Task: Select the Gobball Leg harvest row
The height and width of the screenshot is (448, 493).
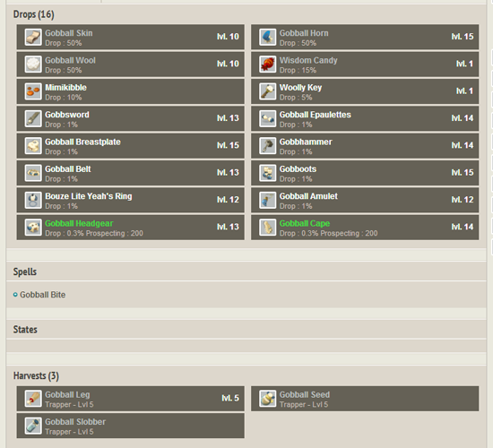Action: (131, 399)
